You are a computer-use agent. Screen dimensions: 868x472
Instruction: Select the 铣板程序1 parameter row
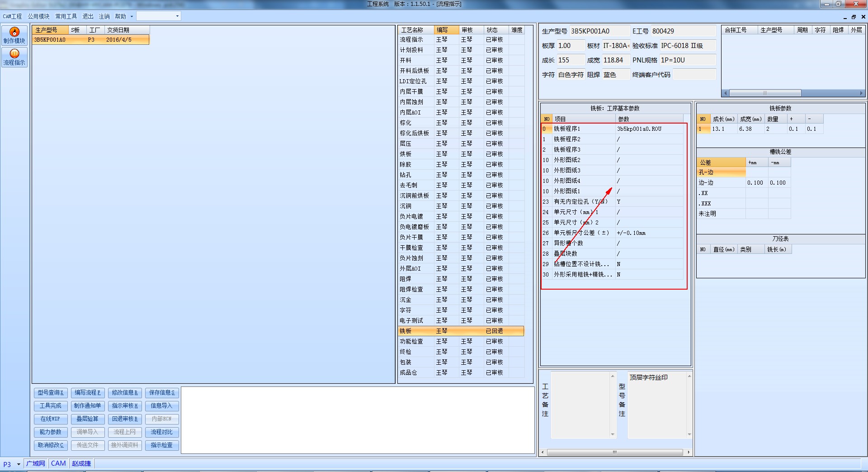(x=613, y=129)
